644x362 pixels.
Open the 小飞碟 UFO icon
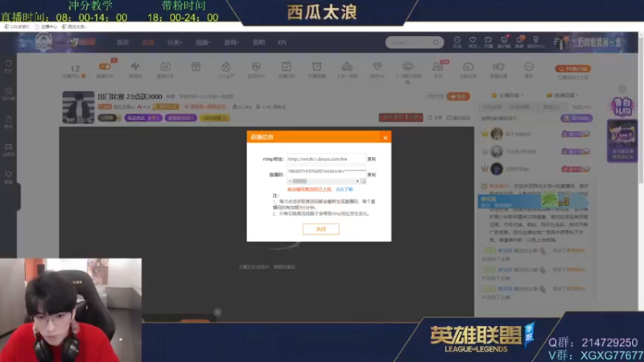click(x=407, y=67)
